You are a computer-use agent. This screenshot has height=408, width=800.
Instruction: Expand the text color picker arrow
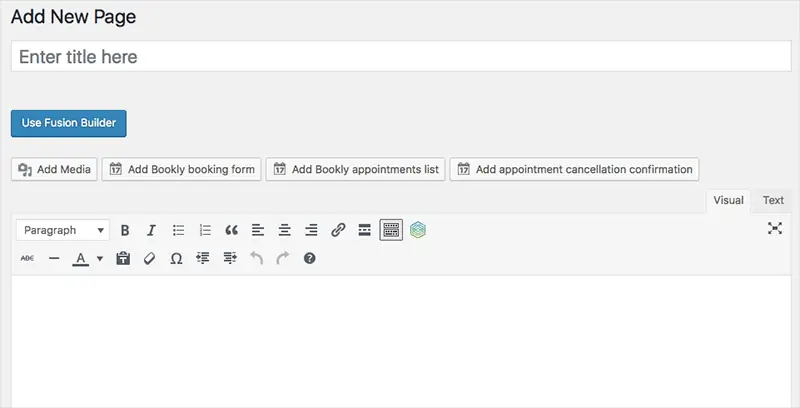click(100, 259)
